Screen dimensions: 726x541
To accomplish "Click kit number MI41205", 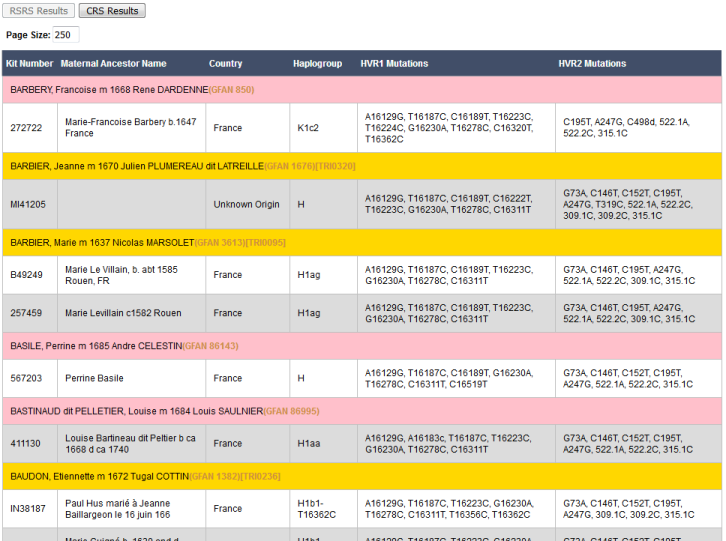I will [28, 204].
